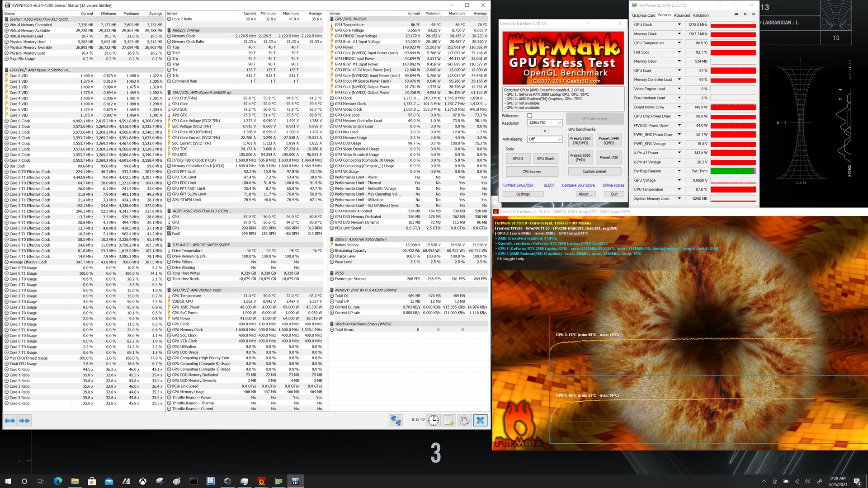Open FurMark Compare your score link

pyautogui.click(x=578, y=185)
